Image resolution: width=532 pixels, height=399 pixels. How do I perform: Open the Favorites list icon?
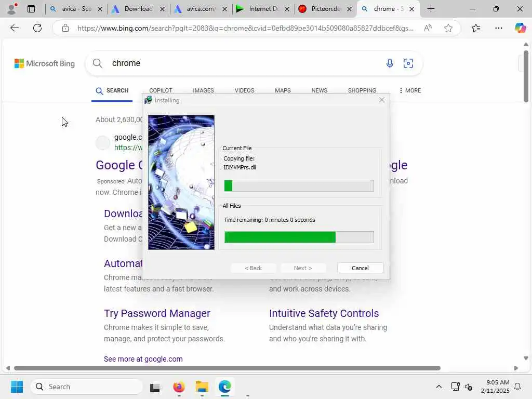pyautogui.click(x=476, y=28)
